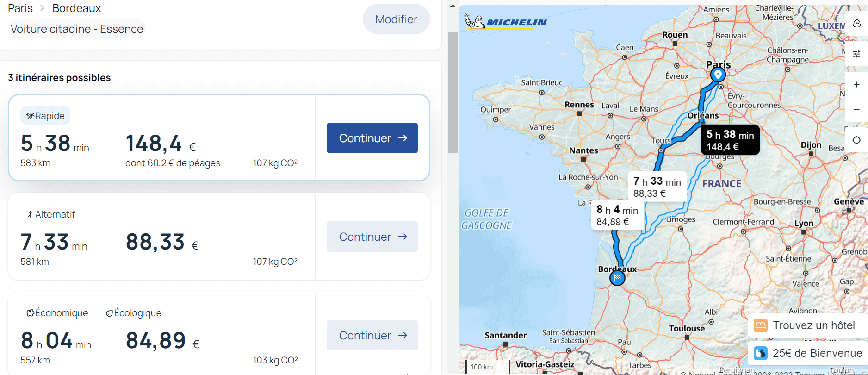
Task: Click the Rapide tag on first route
Action: (x=45, y=116)
